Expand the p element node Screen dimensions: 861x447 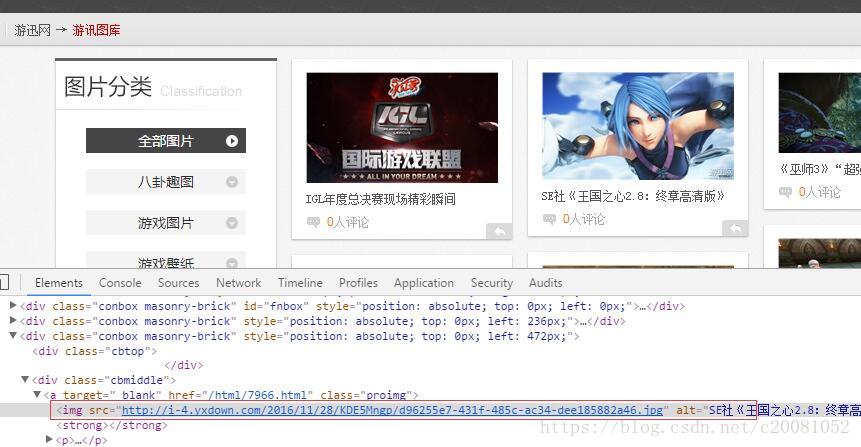(49, 439)
